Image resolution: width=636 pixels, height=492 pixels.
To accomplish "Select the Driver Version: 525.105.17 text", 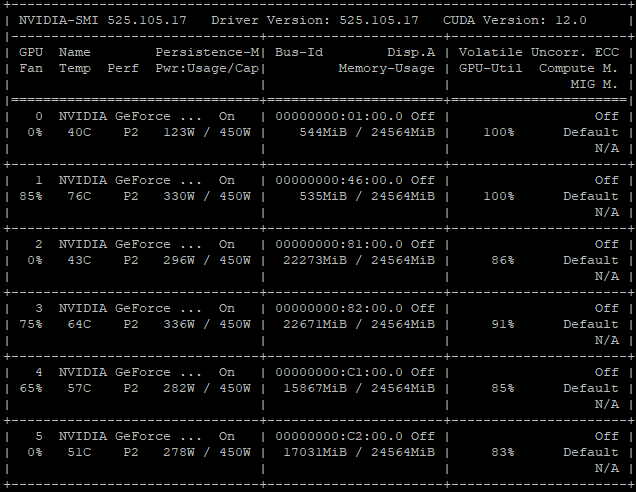I will (315, 20).
